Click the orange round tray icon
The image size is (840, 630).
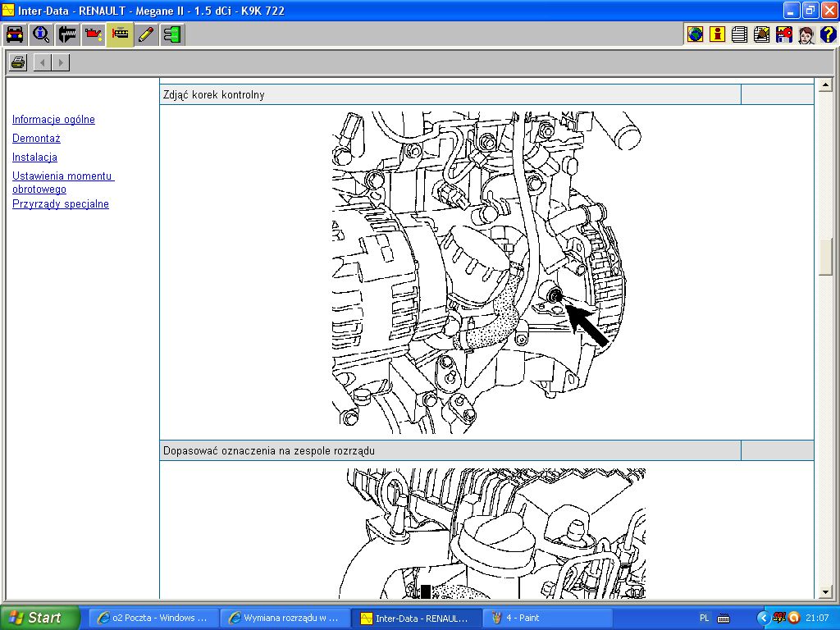point(794,618)
